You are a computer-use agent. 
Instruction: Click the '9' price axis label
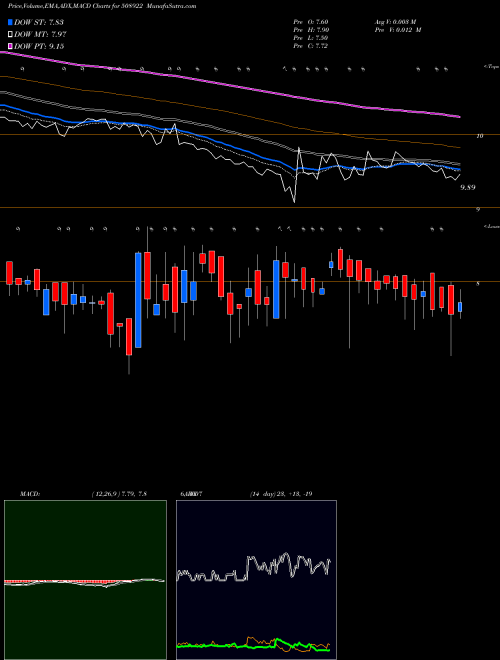(478, 209)
